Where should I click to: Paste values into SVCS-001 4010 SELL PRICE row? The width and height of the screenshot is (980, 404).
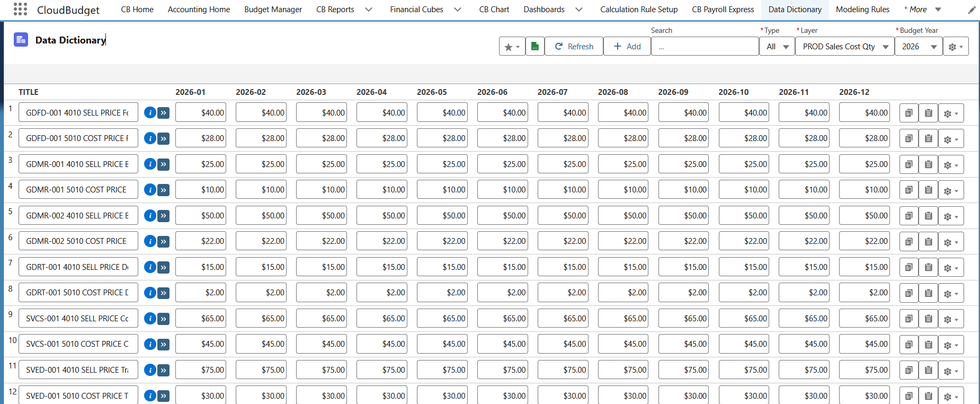928,319
